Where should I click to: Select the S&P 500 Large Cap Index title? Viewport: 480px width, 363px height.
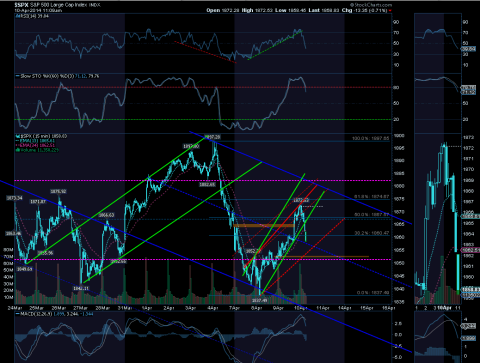coord(59,5)
